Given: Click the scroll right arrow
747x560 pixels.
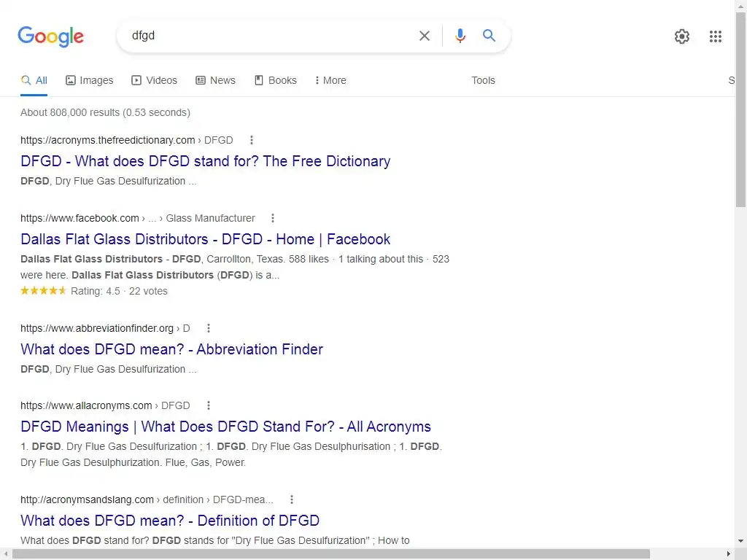Looking at the screenshot, I should tap(729, 554).
